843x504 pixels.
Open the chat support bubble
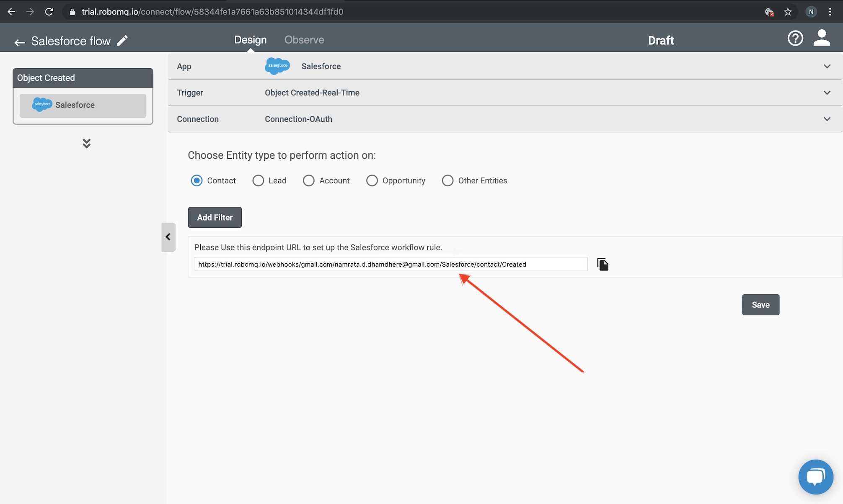coord(816,477)
